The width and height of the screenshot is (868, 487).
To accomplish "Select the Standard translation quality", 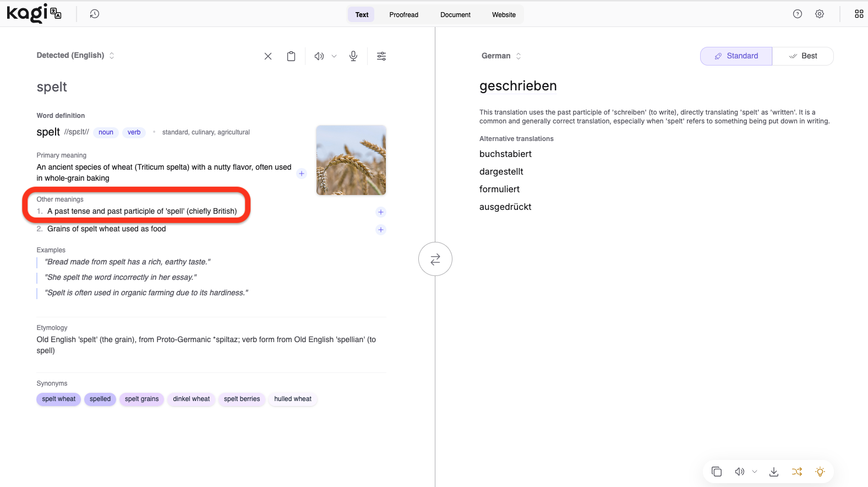I will [736, 56].
